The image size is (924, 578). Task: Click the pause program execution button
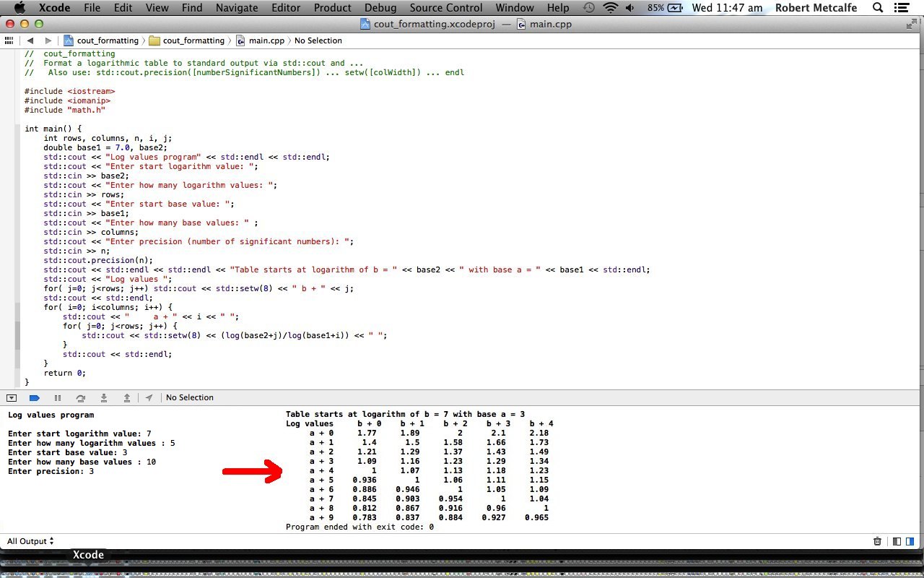pos(58,398)
